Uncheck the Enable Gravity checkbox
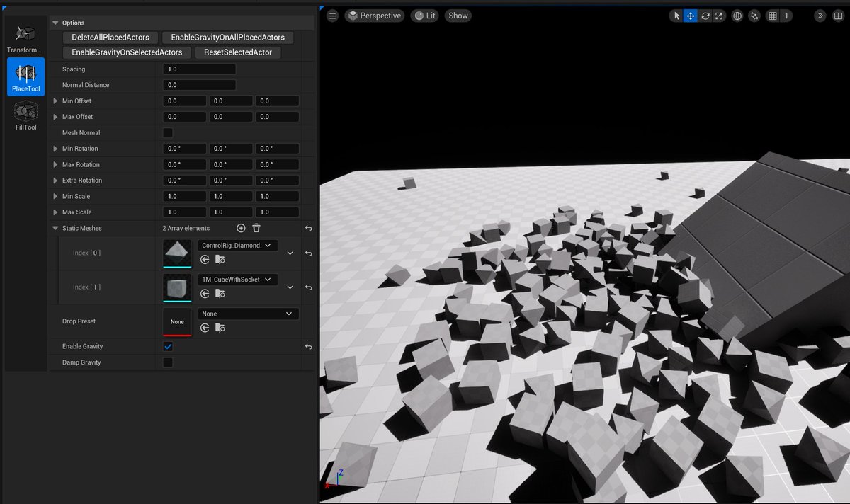The width and height of the screenshot is (850, 504). point(168,346)
